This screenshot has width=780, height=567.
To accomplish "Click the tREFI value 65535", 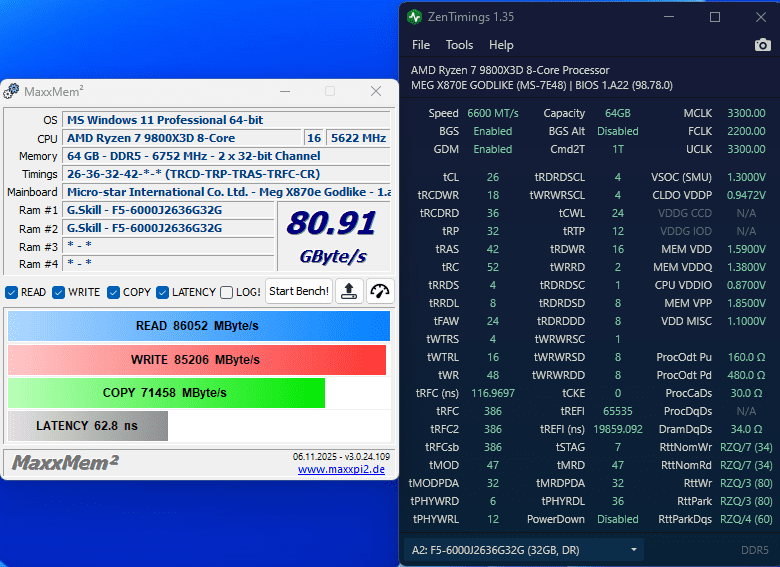I will (617, 411).
